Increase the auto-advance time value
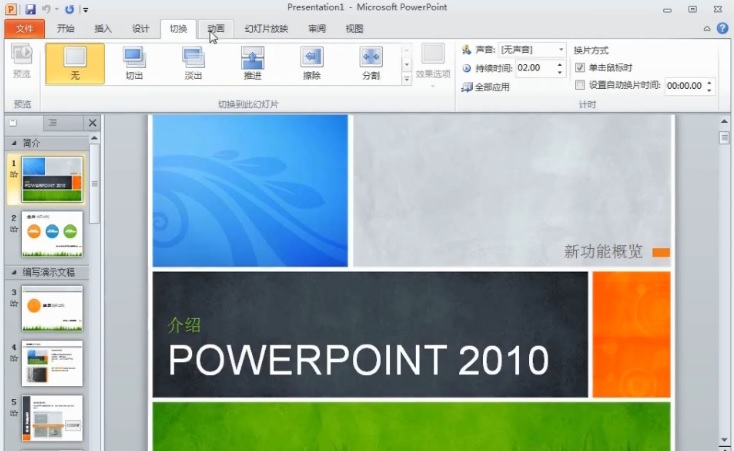 pos(709,82)
